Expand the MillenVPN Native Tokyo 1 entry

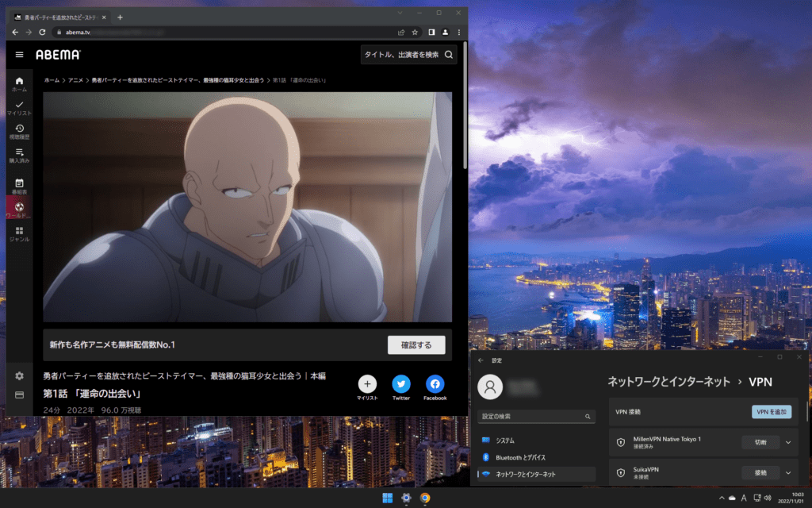(788, 442)
